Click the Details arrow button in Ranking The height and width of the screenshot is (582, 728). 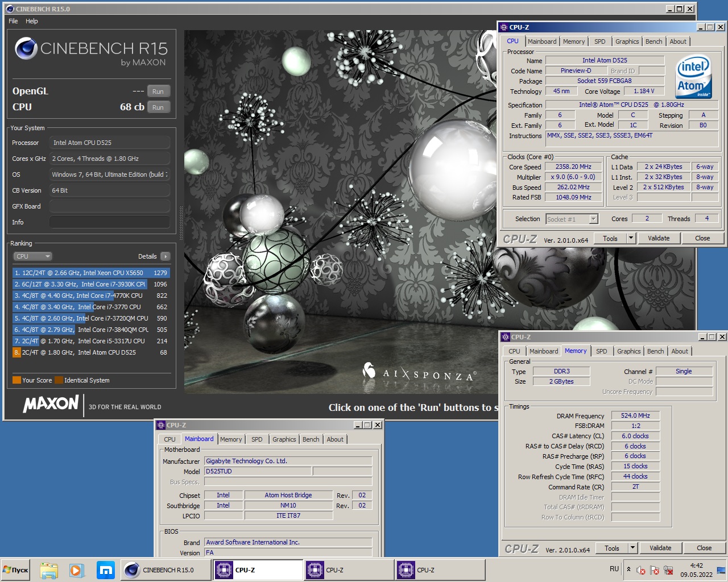coord(166,256)
